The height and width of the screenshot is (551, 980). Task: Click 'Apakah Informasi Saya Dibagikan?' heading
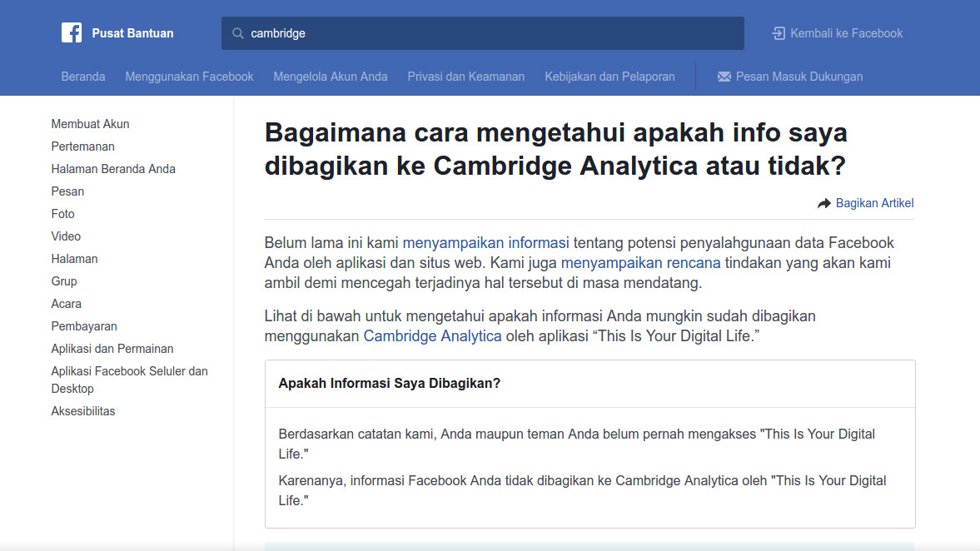point(390,383)
